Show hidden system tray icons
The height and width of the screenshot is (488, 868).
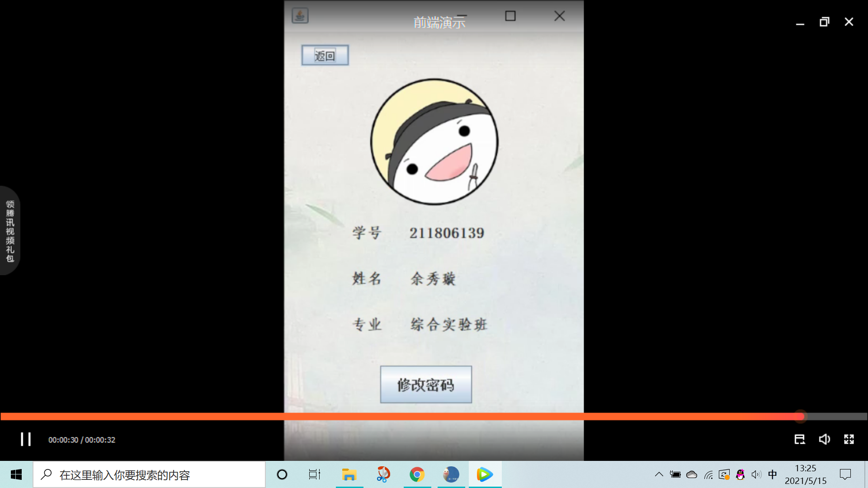pos(659,474)
